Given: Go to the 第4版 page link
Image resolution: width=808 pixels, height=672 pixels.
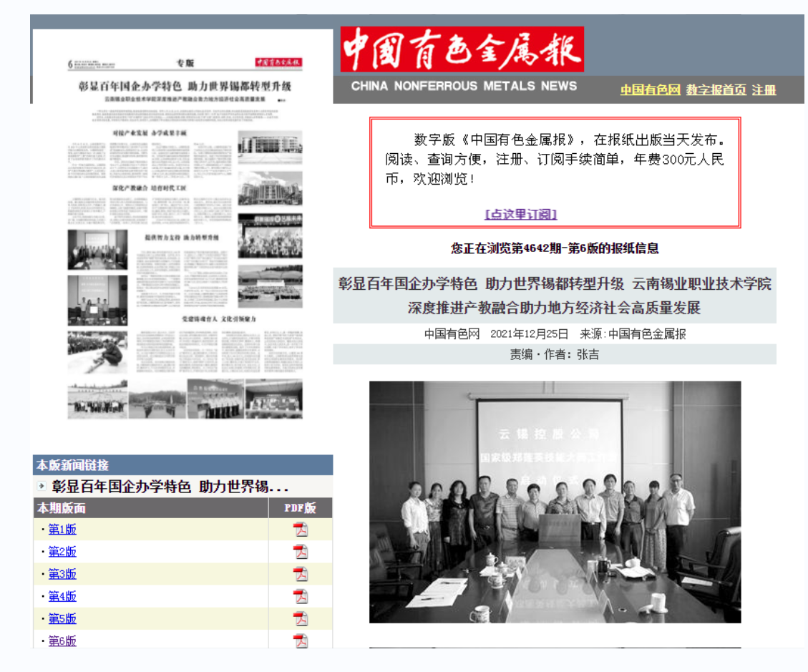Looking at the screenshot, I should (x=62, y=596).
